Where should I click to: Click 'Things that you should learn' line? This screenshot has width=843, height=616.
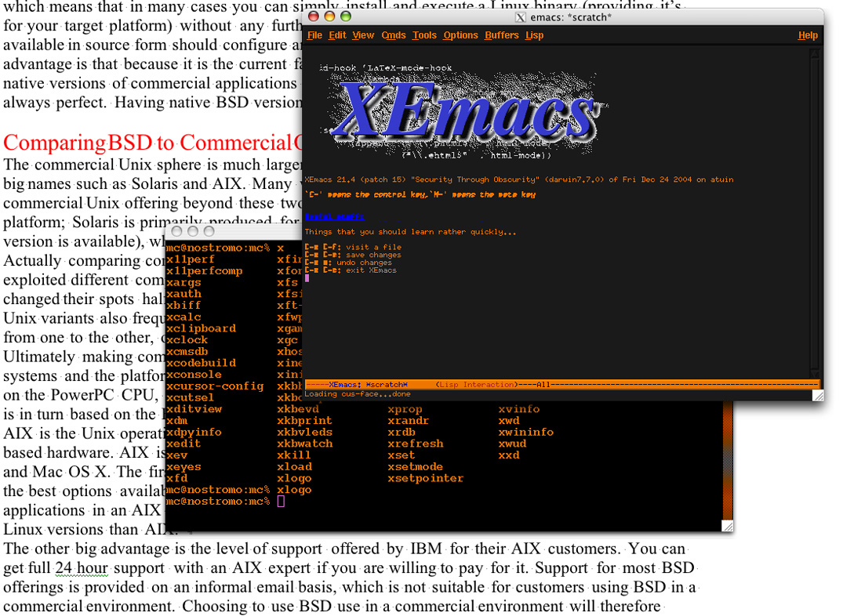click(x=410, y=232)
